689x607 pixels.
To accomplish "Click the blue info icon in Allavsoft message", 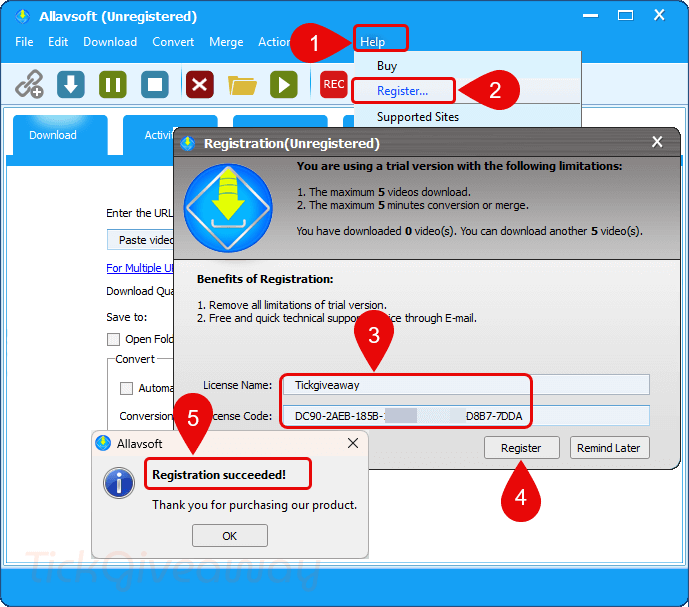I will click(x=119, y=483).
